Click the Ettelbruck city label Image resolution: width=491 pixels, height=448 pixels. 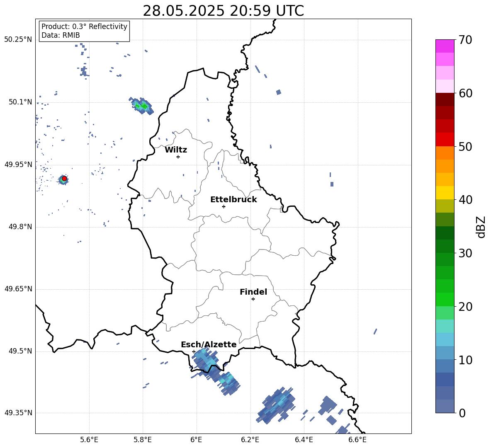click(233, 200)
